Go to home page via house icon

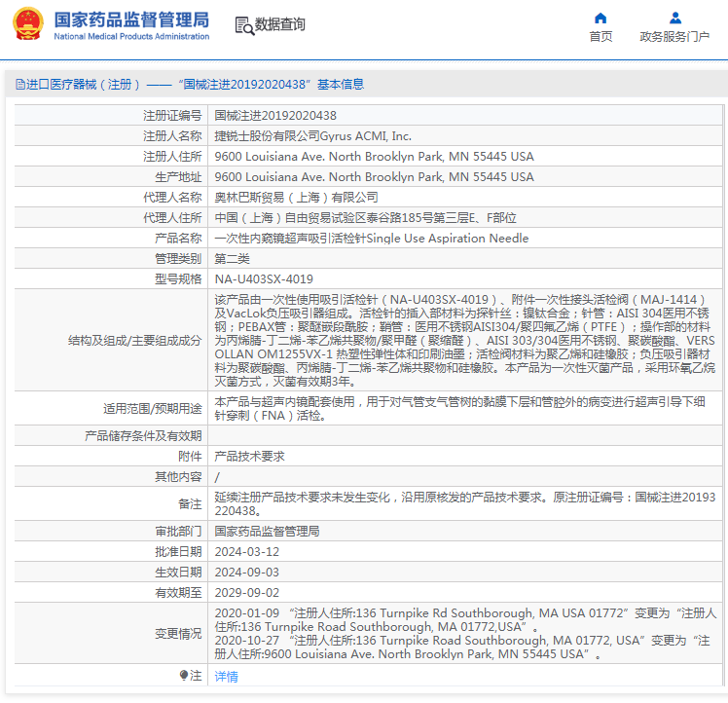point(601,18)
